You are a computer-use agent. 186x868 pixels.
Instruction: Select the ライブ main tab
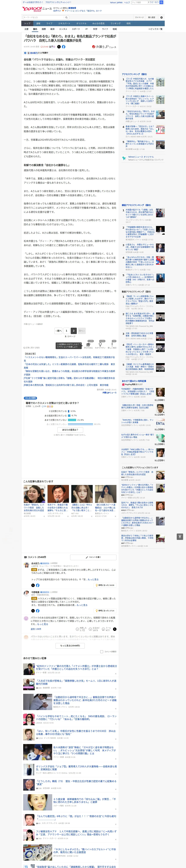49,23
